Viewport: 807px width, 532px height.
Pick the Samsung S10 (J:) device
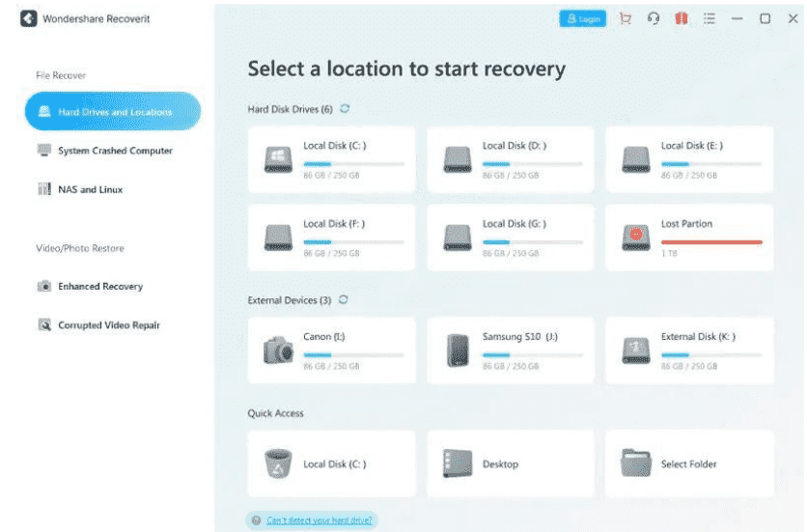tap(510, 350)
